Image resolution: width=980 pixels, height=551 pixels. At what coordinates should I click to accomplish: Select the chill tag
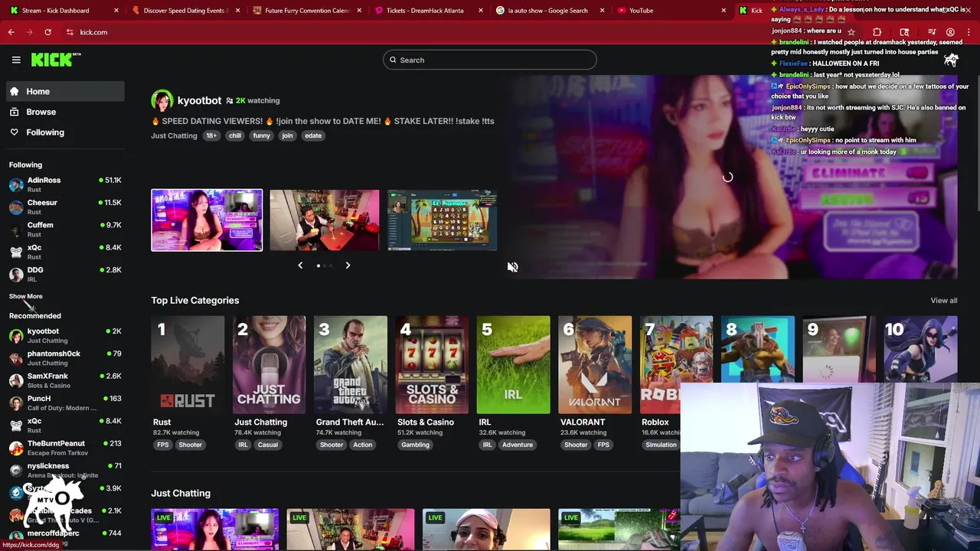coord(235,135)
